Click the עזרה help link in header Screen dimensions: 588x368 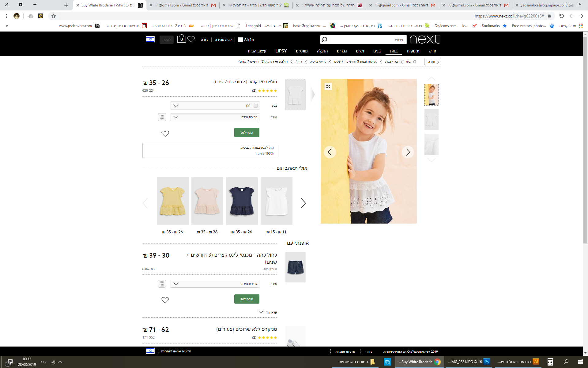tap(205, 40)
